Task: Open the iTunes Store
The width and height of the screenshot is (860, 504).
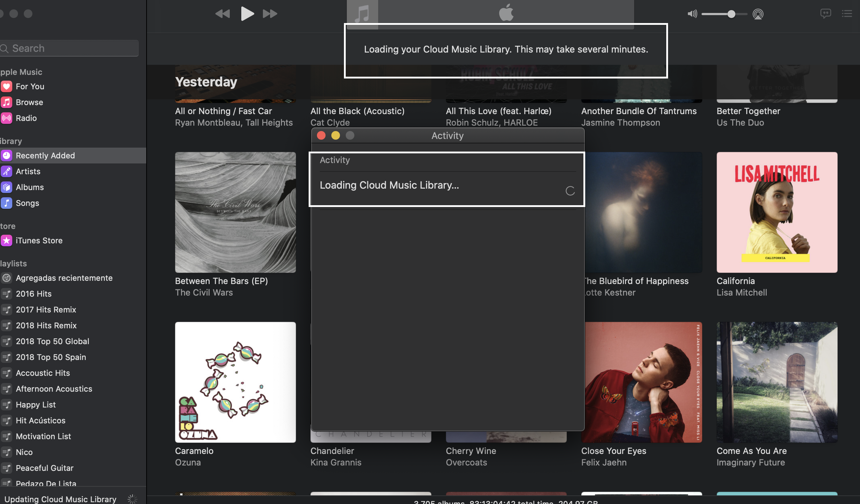Action: coord(39,240)
